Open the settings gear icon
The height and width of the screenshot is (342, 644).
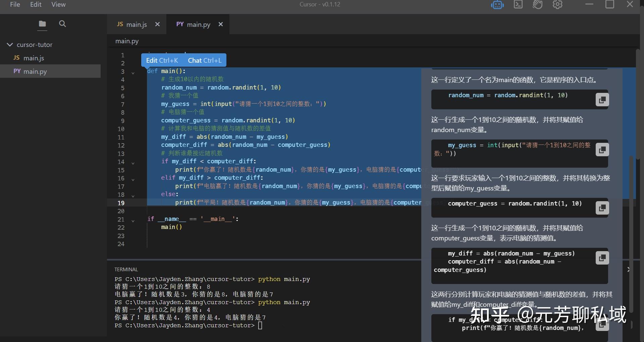[557, 4]
